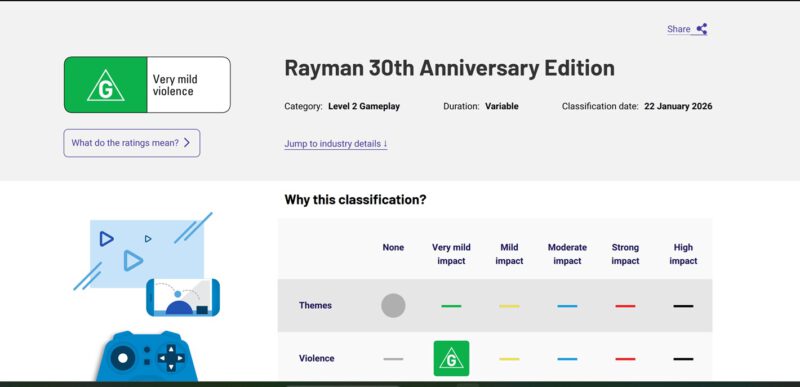Click the game controller illustration
Screen dimensions: 800x387
tap(147, 356)
